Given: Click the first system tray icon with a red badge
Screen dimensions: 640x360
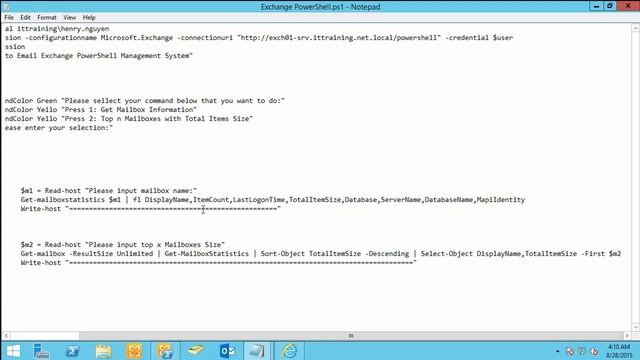Looking at the screenshot, I should pos(570,351).
